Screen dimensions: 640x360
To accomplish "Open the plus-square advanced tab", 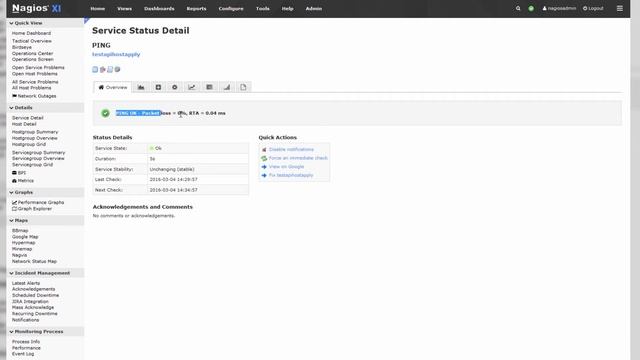I will (x=158, y=87).
